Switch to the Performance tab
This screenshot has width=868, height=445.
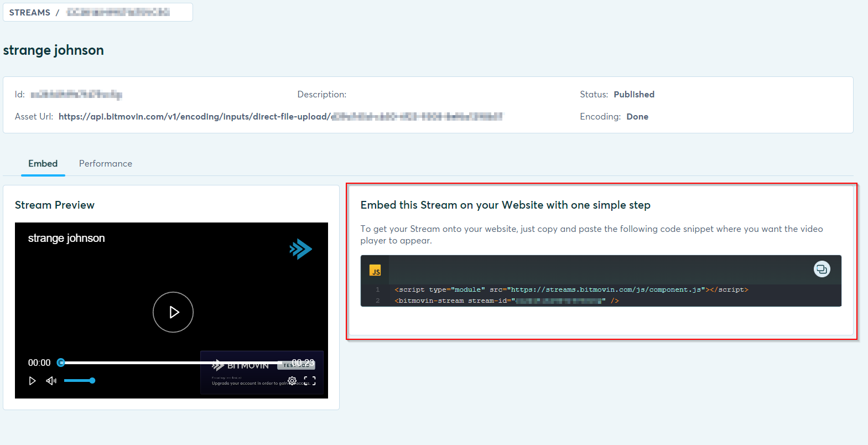[106, 164]
